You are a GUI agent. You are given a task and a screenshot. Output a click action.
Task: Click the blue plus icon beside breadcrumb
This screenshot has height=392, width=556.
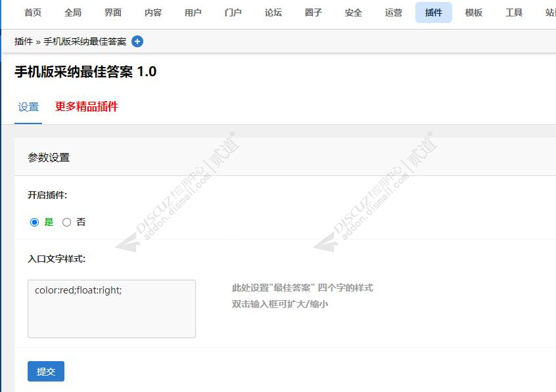pos(137,41)
